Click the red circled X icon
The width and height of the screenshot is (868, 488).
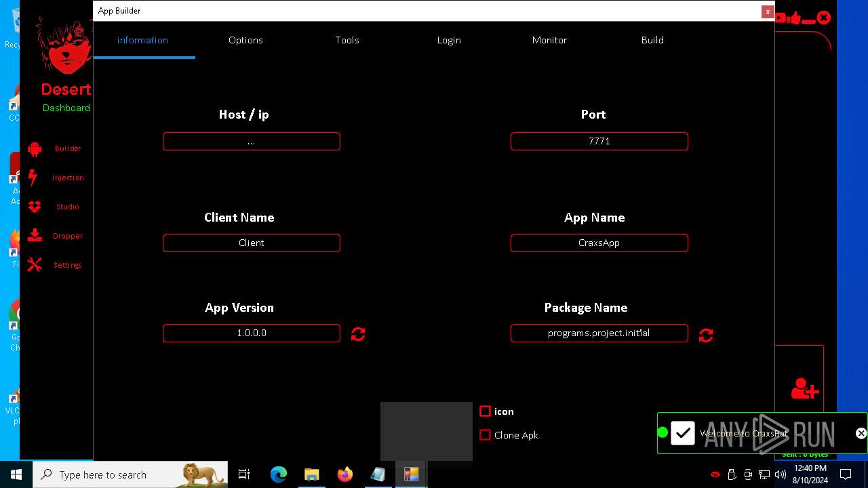click(x=823, y=18)
